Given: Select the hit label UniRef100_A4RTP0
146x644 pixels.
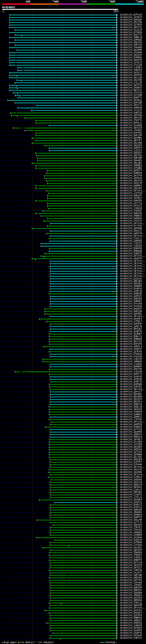Looking at the screenshot, I should tap(131, 148).
